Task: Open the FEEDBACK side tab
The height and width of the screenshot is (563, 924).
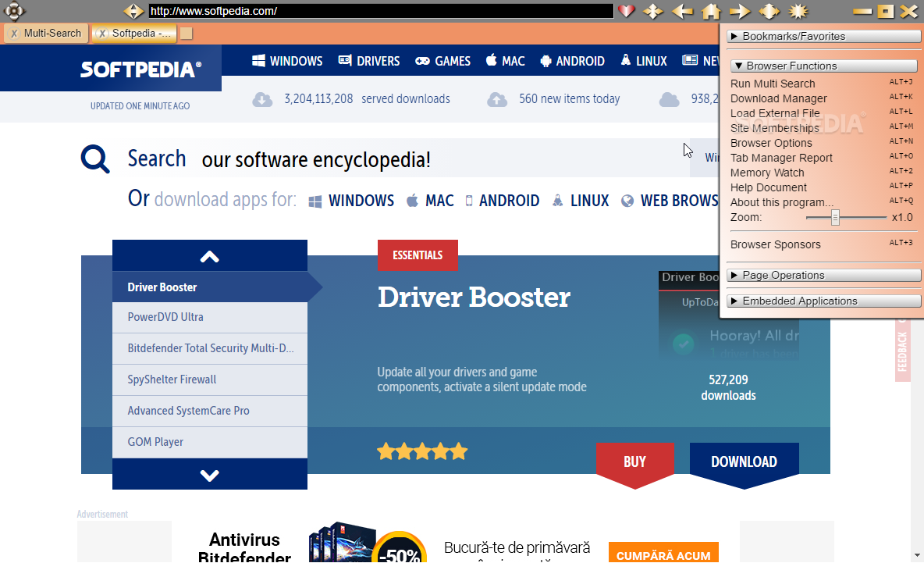Action: (902, 351)
